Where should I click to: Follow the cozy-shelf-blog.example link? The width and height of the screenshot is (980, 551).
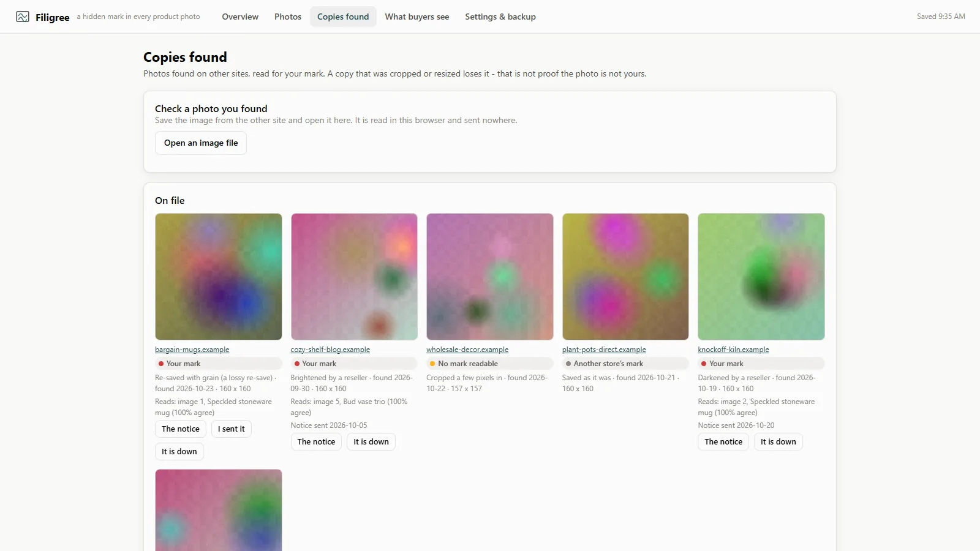click(330, 350)
